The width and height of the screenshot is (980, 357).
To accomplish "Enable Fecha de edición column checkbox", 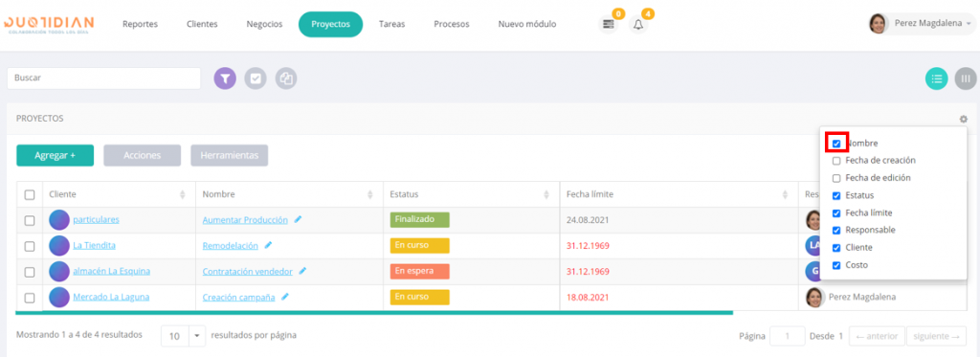I will [x=836, y=178].
